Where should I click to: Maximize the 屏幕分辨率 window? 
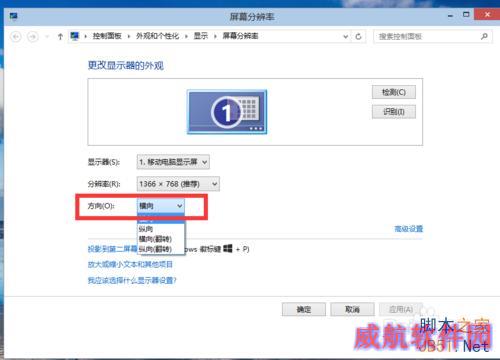point(466,15)
